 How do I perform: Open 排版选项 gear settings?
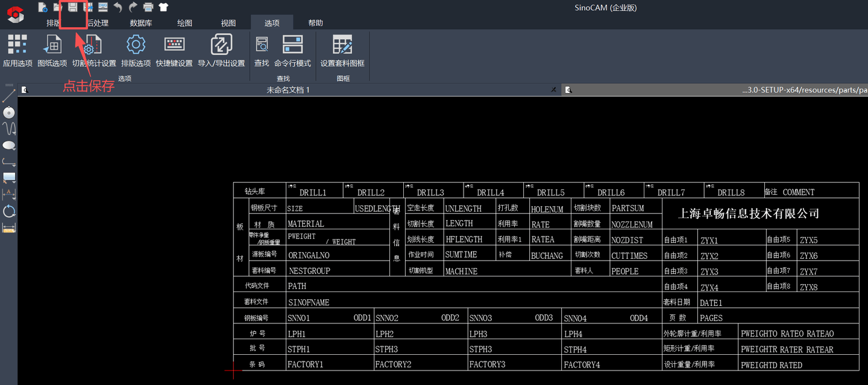tap(136, 51)
